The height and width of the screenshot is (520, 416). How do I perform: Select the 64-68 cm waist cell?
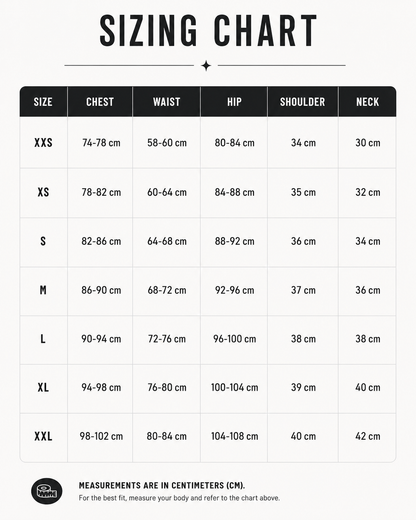click(167, 241)
